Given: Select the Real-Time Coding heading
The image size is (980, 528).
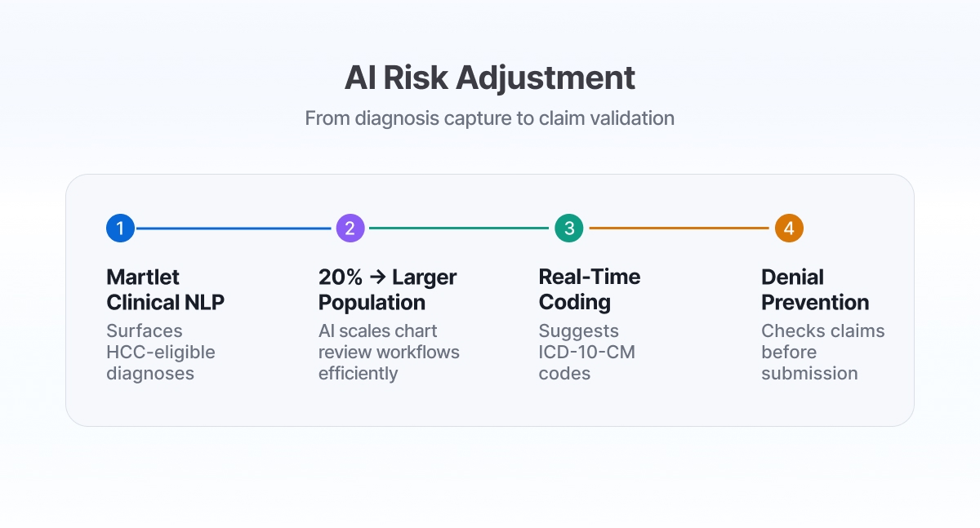Looking at the screenshot, I should click(590, 290).
